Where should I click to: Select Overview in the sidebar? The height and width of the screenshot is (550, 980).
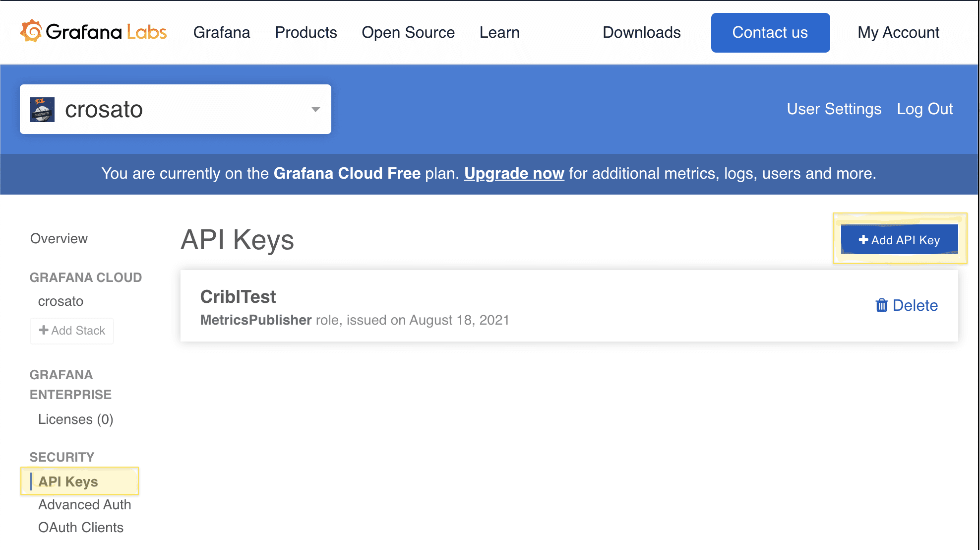point(59,239)
